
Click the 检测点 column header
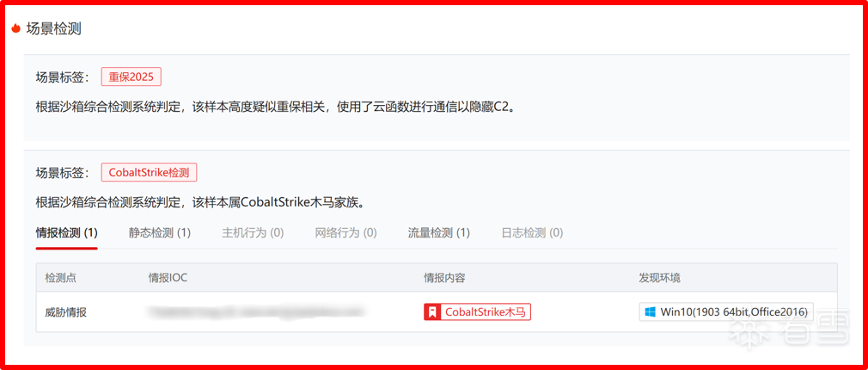point(61,277)
